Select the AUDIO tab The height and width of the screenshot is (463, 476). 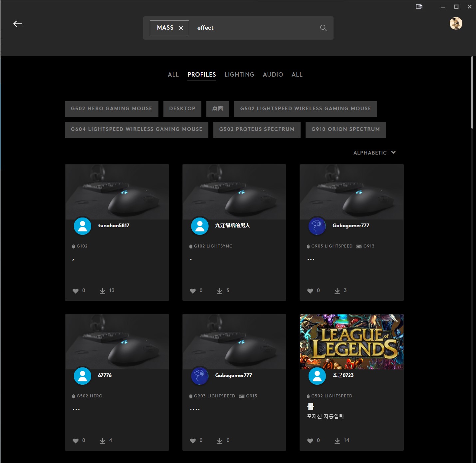pos(273,75)
